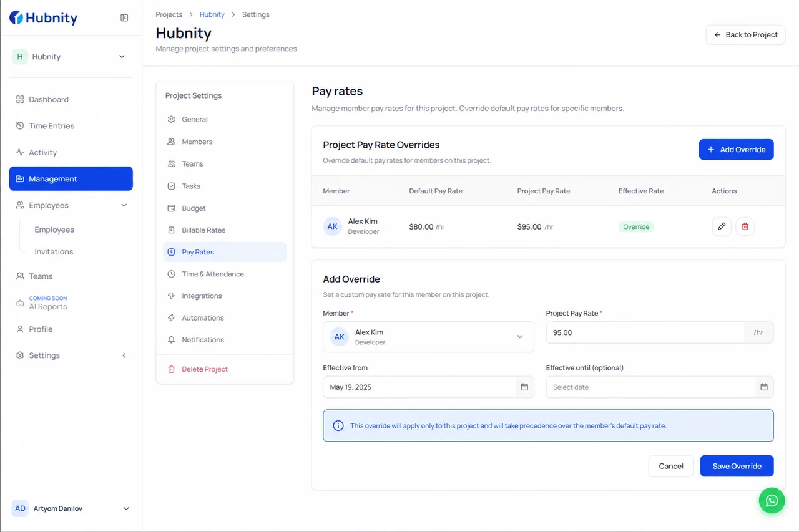799x532 pixels.
Task: Click the Time Entries clock icon
Action: [x=20, y=126]
